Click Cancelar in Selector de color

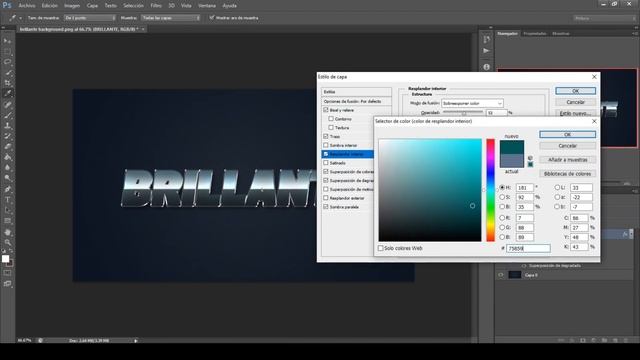[x=567, y=146]
